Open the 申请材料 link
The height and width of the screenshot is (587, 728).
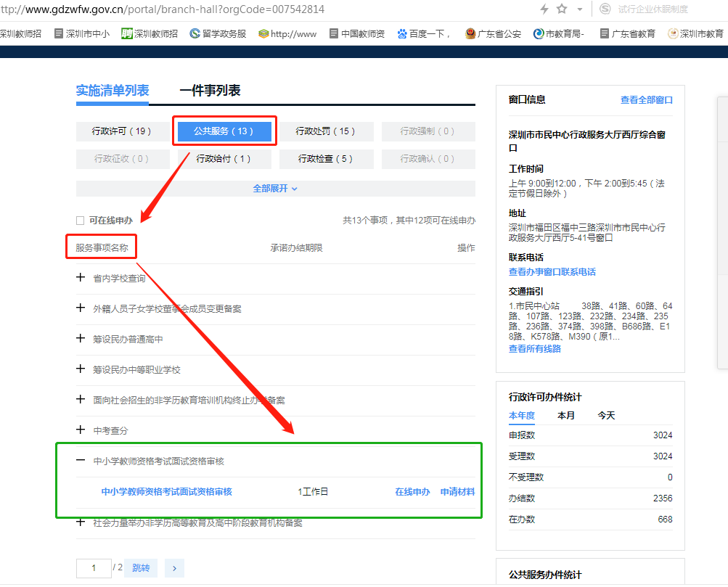point(457,492)
